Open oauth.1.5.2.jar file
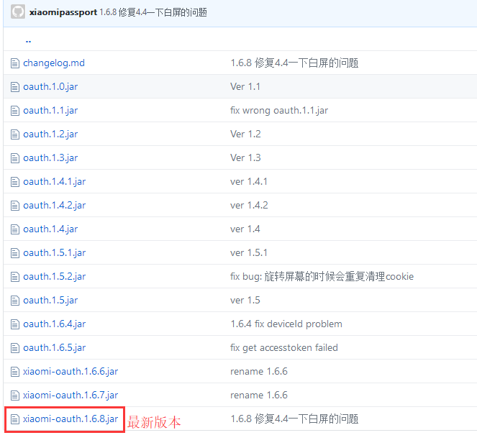 pyautogui.click(x=55, y=277)
